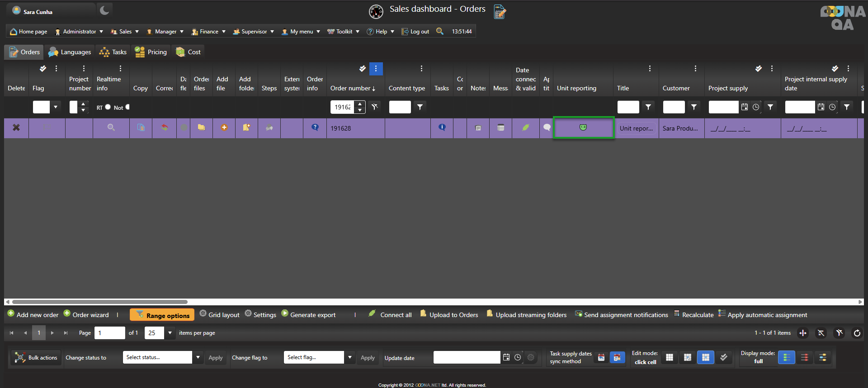Click the green unit reporting icon
Image resolution: width=868 pixels, height=388 pixels.
(x=583, y=128)
